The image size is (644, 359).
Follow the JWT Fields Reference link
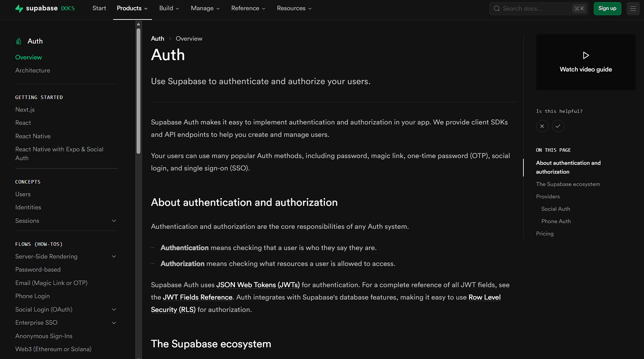[197, 297]
